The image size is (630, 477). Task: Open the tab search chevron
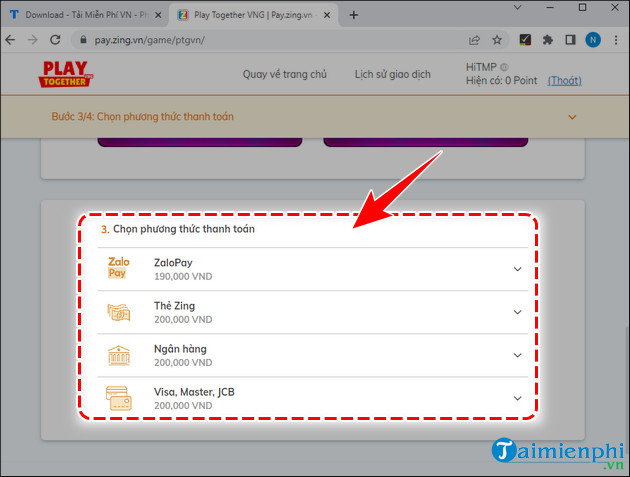point(518,7)
